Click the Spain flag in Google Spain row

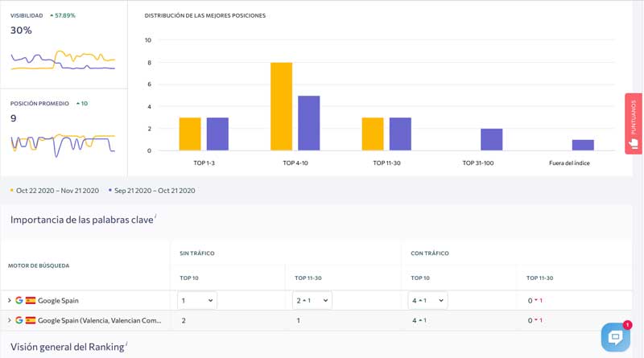tap(31, 300)
